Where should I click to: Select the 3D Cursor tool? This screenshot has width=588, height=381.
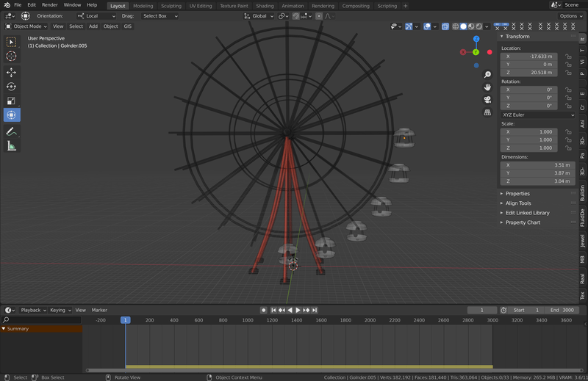[x=11, y=57]
